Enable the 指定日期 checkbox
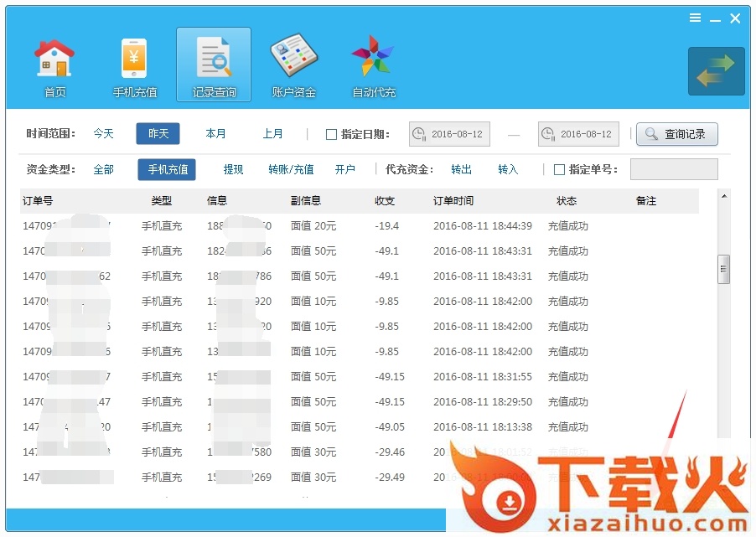This screenshot has height=537, width=756. (x=331, y=134)
